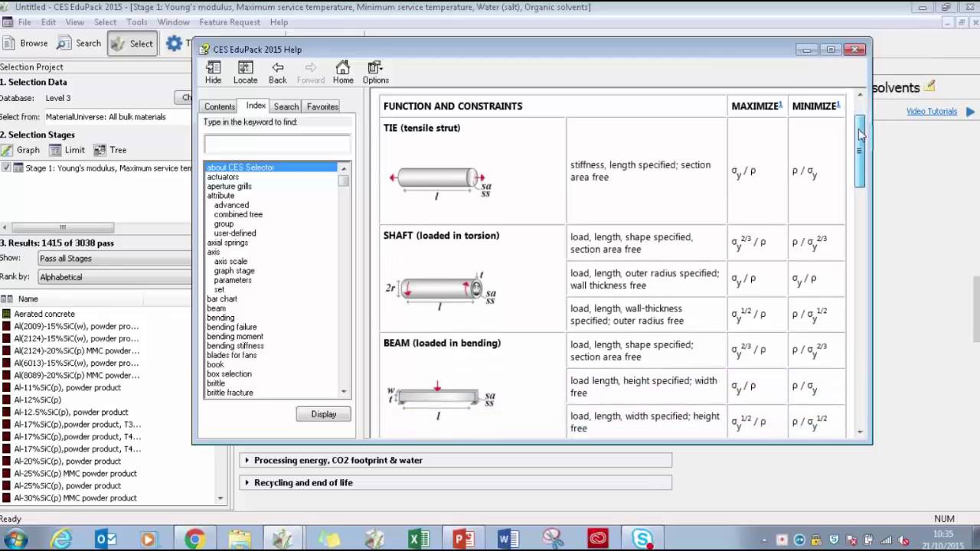980x551 pixels.
Task: Switch to the Contents tab in help
Action: pyautogui.click(x=220, y=107)
